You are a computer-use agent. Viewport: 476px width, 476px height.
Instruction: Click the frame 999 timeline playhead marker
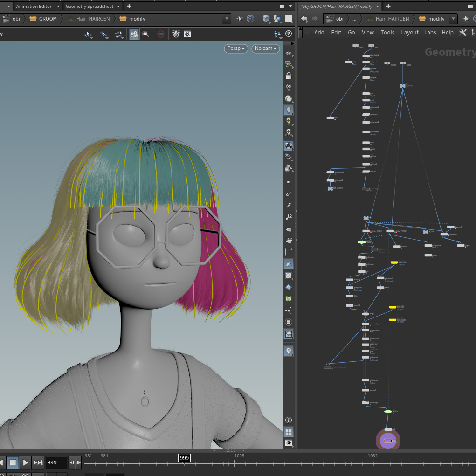pos(184,458)
